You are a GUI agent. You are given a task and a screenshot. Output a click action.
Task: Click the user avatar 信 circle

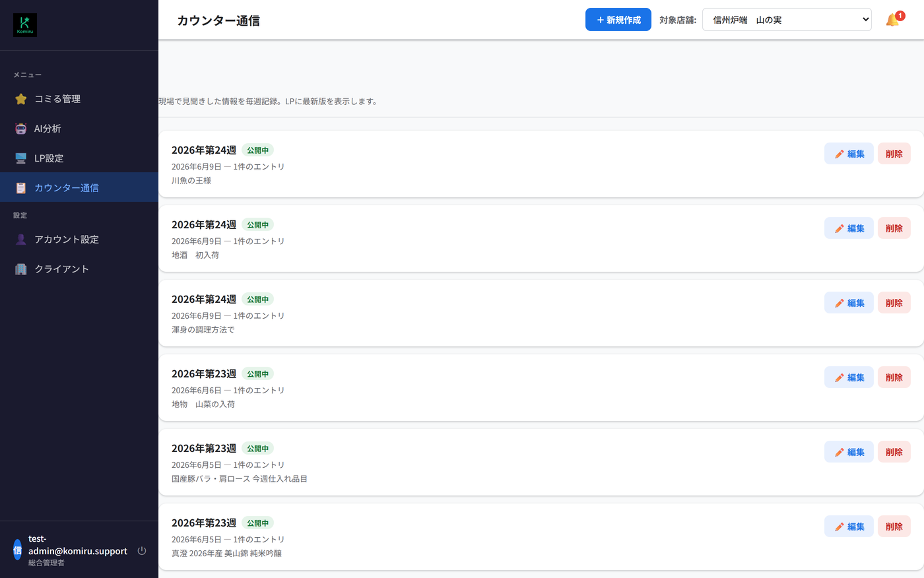18,550
